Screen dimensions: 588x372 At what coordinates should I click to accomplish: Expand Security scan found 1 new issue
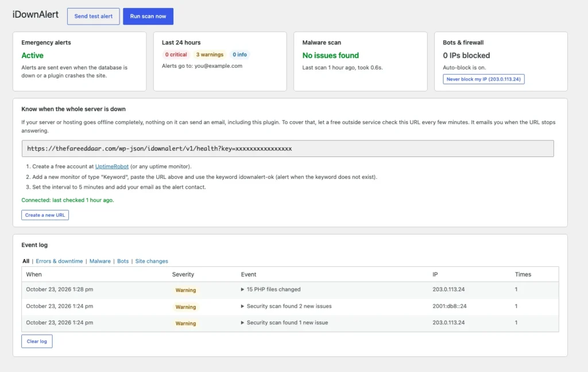click(x=284, y=323)
